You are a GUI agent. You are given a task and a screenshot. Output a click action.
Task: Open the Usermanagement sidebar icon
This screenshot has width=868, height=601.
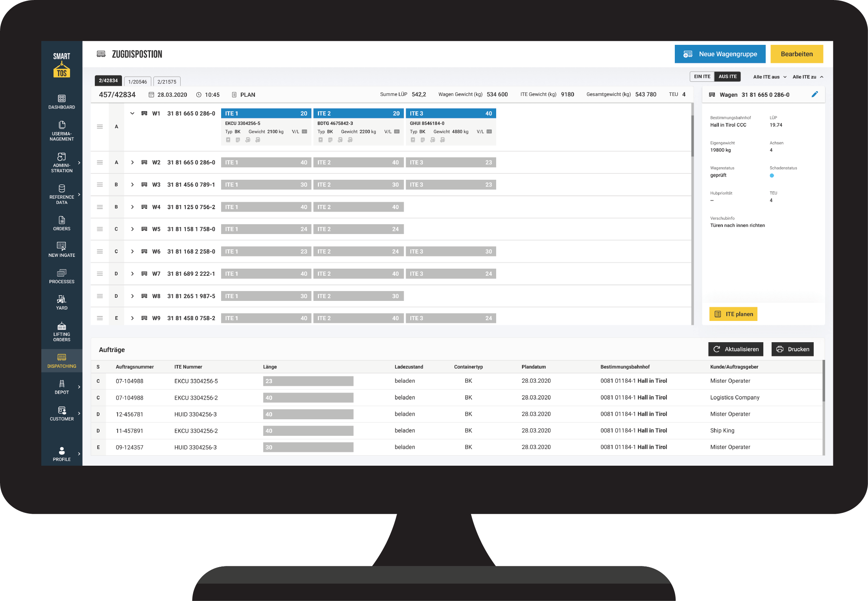click(x=62, y=125)
